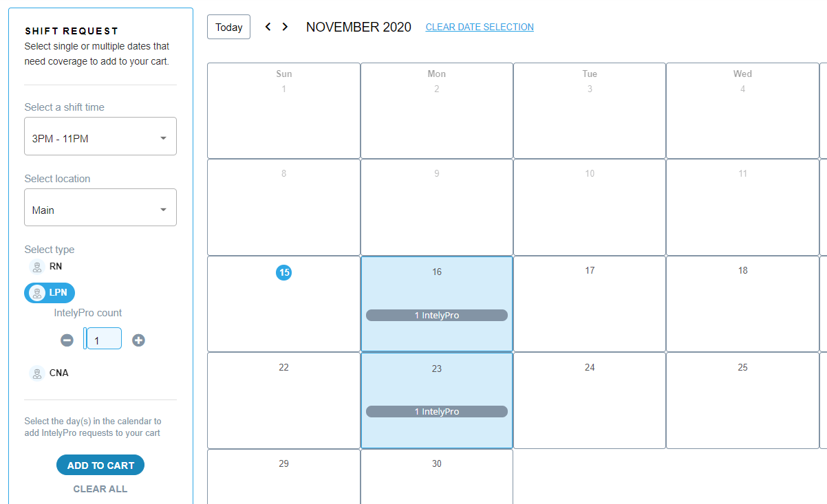Click the RN nurse icon

click(37, 267)
